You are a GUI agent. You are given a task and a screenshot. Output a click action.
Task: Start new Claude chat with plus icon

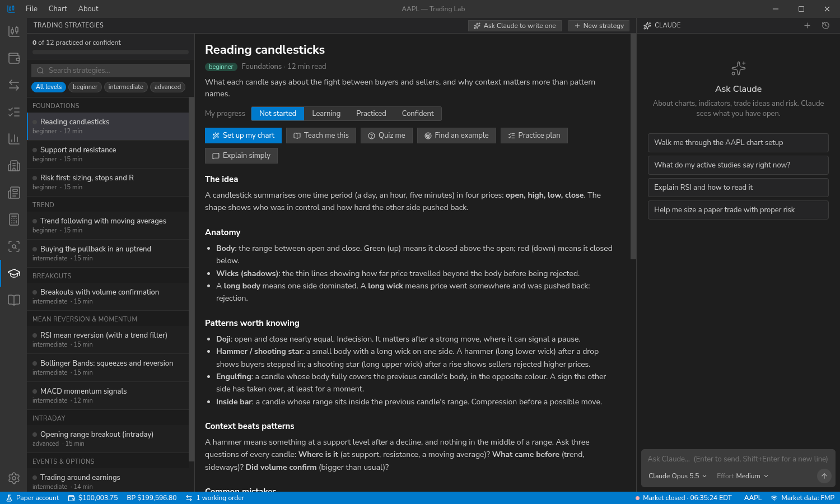pos(807,26)
